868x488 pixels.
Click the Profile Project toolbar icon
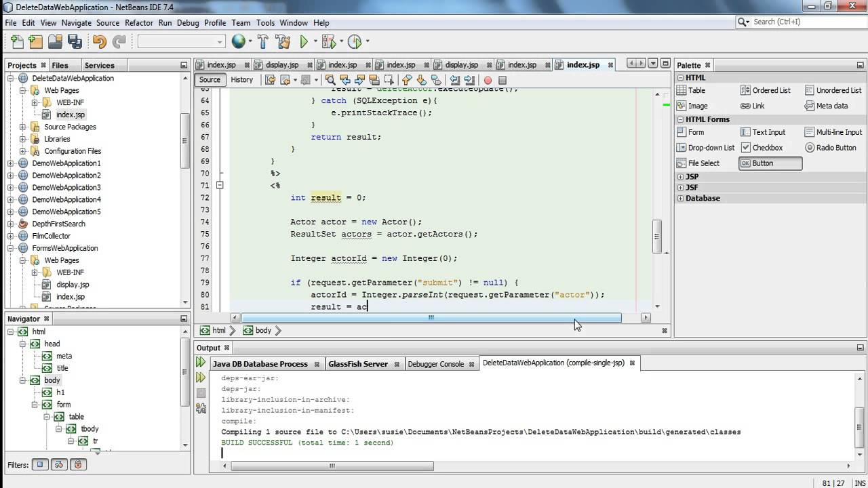click(x=354, y=42)
